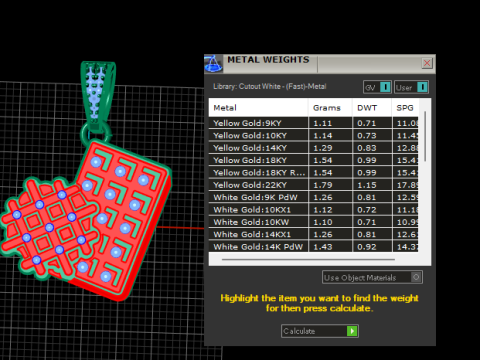The width and height of the screenshot is (480, 360).
Task: Close the Metal Weights panel
Action: coord(427,63)
